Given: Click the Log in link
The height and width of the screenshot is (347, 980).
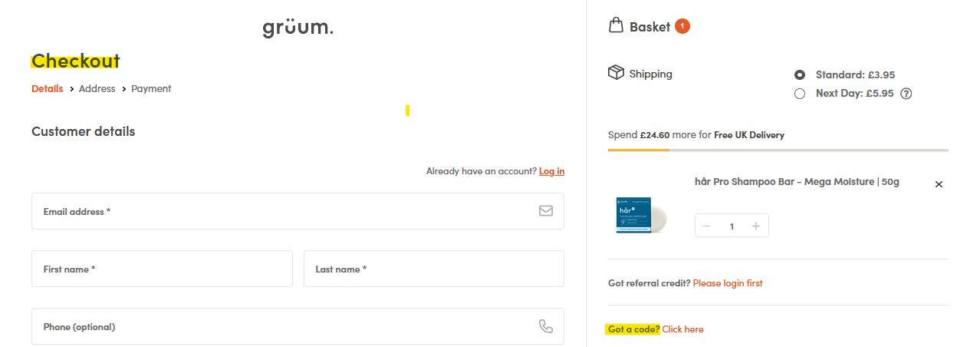Looking at the screenshot, I should pos(551,171).
